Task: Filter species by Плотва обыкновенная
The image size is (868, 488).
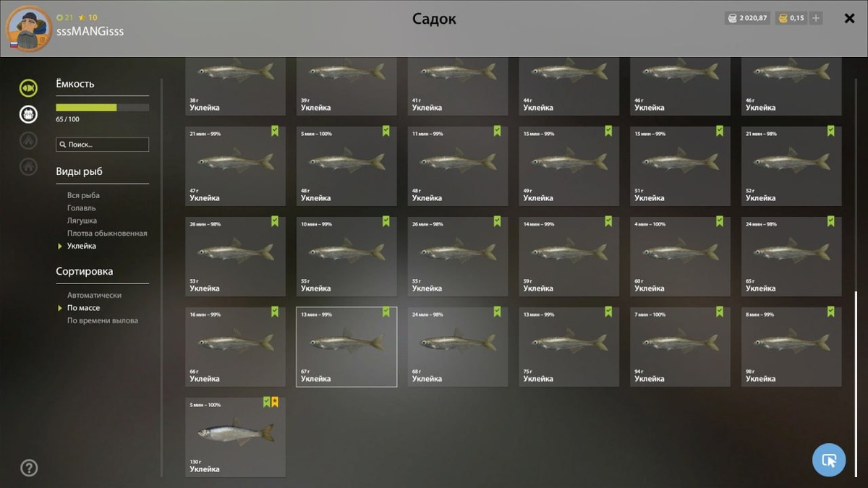Action: click(x=107, y=234)
